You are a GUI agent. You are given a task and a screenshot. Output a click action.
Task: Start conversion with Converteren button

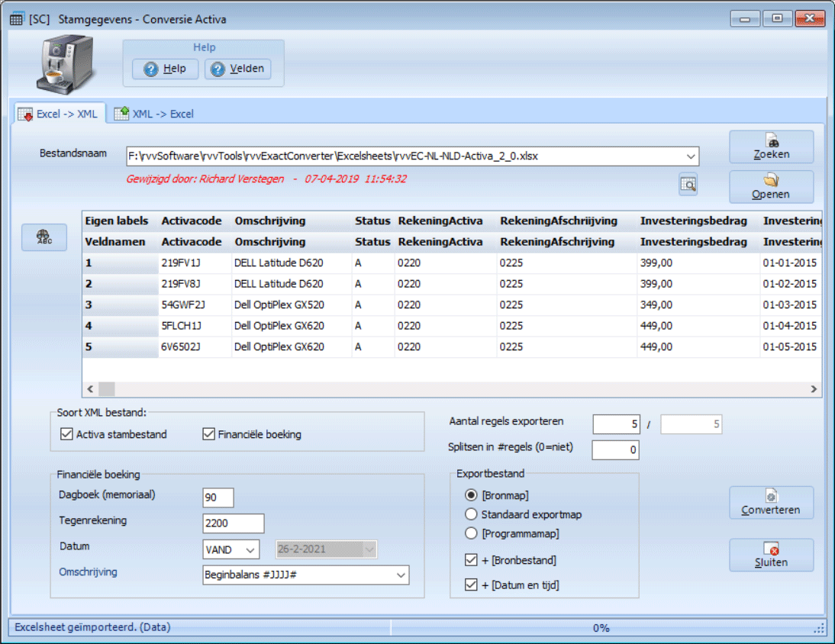[771, 503]
